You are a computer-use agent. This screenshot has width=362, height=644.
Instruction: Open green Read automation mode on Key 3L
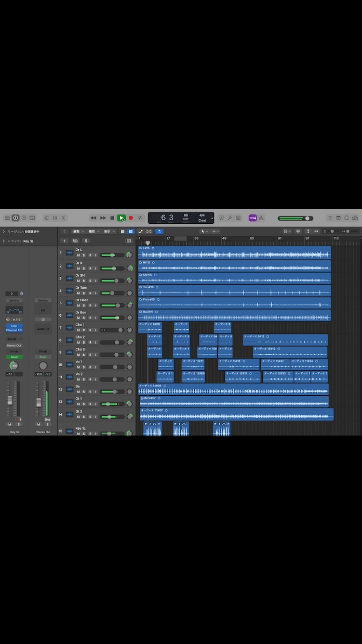pos(14,357)
